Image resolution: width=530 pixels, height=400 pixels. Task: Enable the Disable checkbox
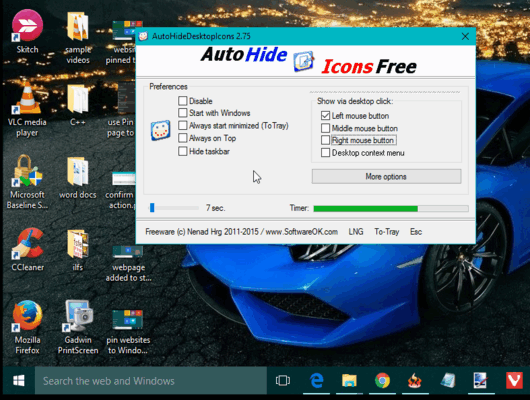pos(183,101)
